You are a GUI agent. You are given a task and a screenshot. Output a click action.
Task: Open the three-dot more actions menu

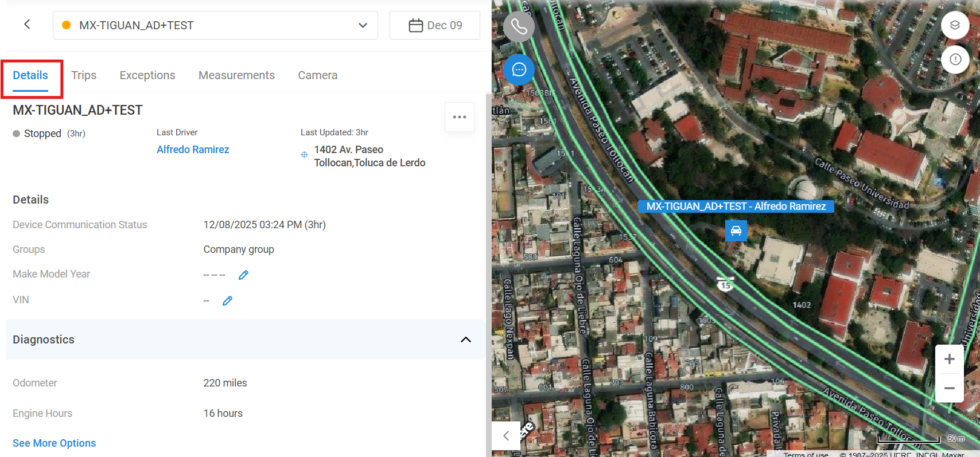[x=460, y=117]
